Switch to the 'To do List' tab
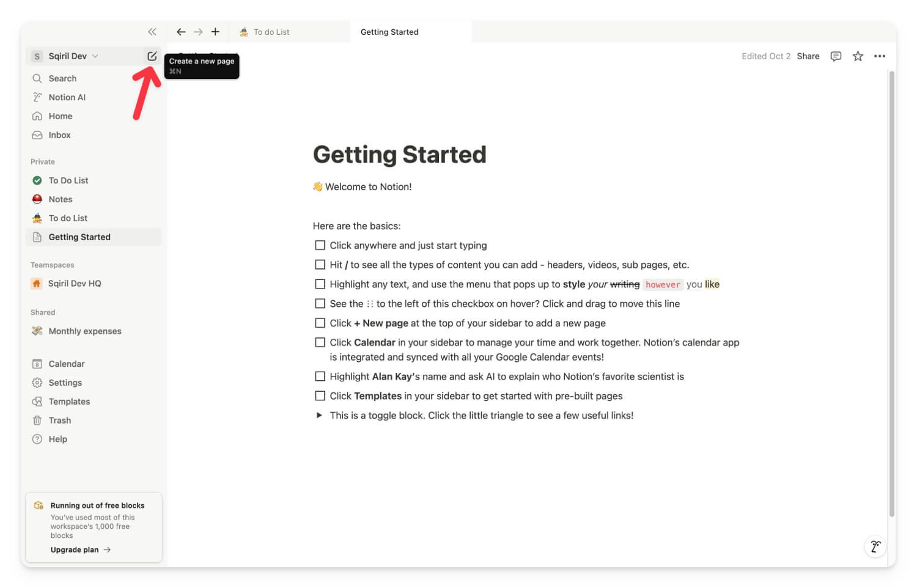Image resolution: width=917 pixels, height=588 pixels. point(290,32)
